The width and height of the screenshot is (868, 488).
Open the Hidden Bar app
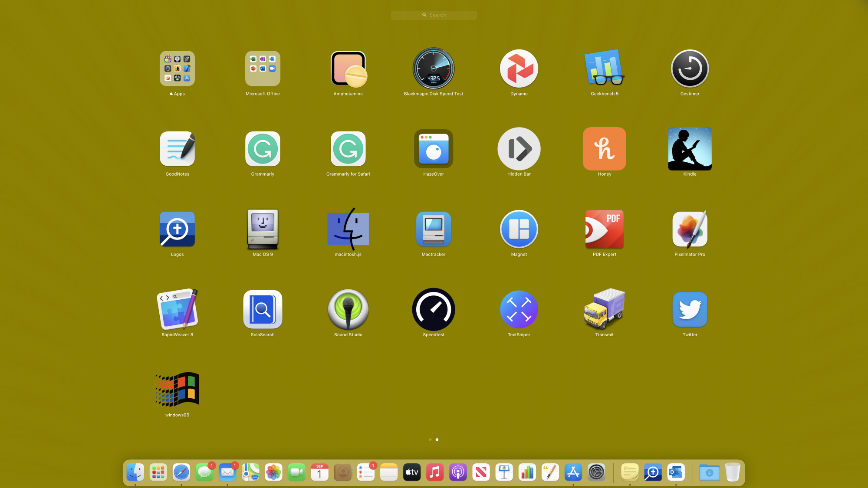pyautogui.click(x=519, y=149)
